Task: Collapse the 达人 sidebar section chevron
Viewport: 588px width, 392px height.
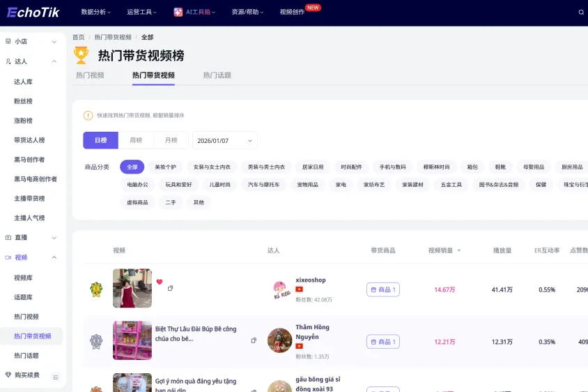Action: point(54,61)
